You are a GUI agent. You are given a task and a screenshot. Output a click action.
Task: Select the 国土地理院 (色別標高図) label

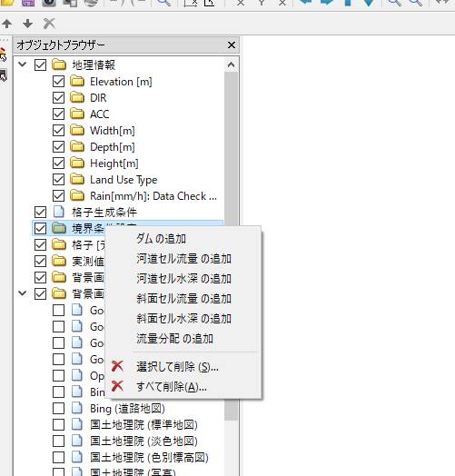(x=149, y=458)
